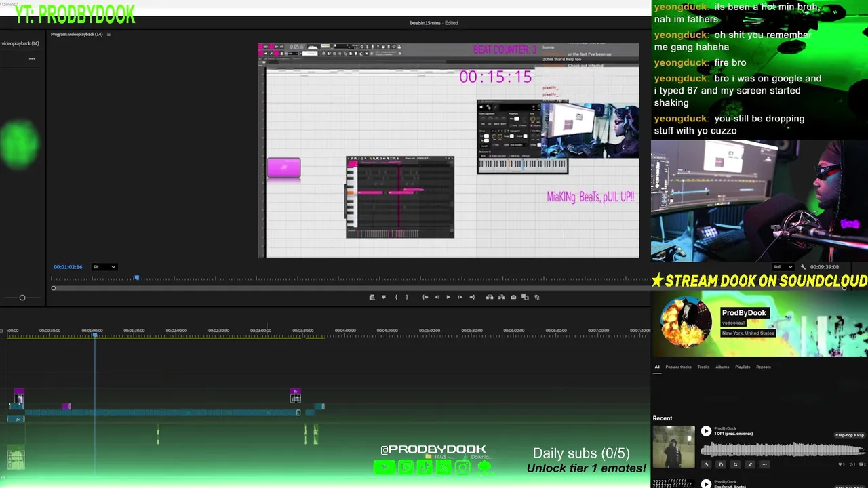Click the Program monitor zoom scroll bar handle
The width and height of the screenshot is (868, 488).
54,288
